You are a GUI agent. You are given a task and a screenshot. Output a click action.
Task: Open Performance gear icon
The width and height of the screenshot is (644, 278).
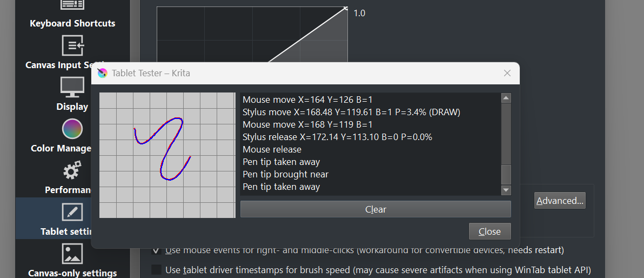coord(72,171)
